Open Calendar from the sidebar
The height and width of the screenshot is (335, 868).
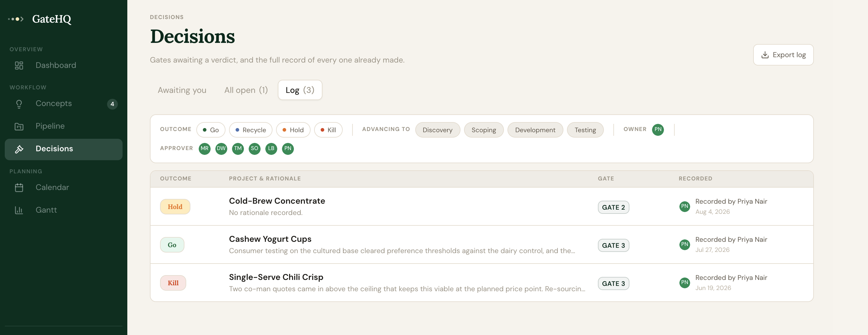coord(64,188)
